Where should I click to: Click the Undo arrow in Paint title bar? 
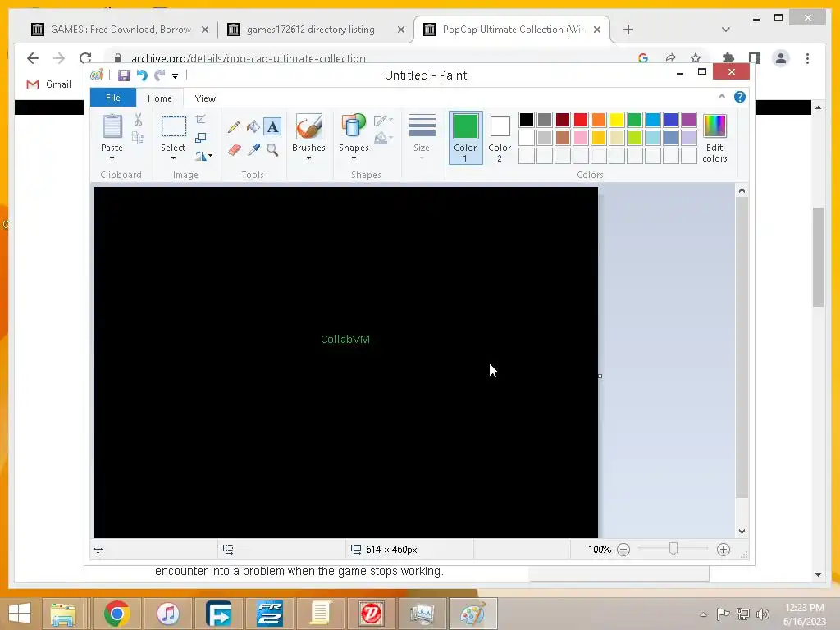pyautogui.click(x=141, y=75)
